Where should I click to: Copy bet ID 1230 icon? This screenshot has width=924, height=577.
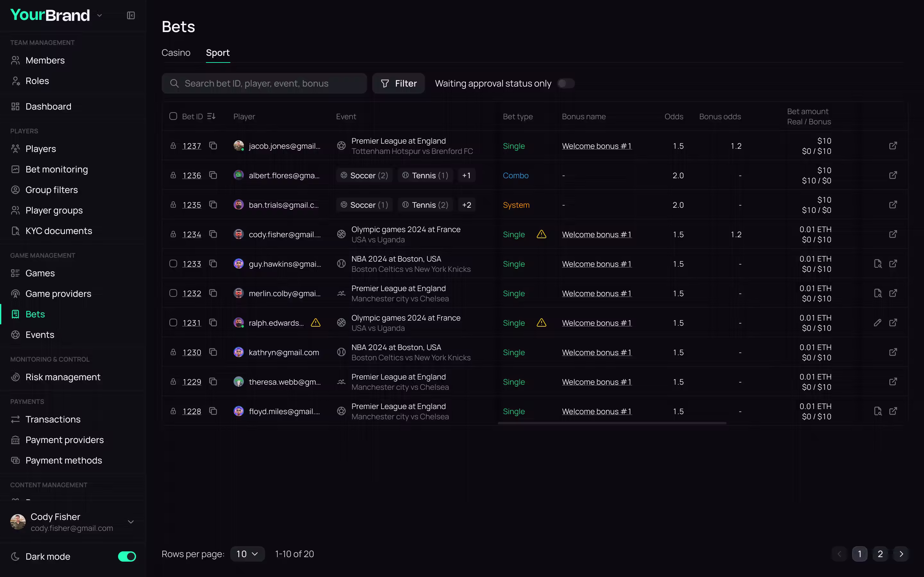(213, 352)
